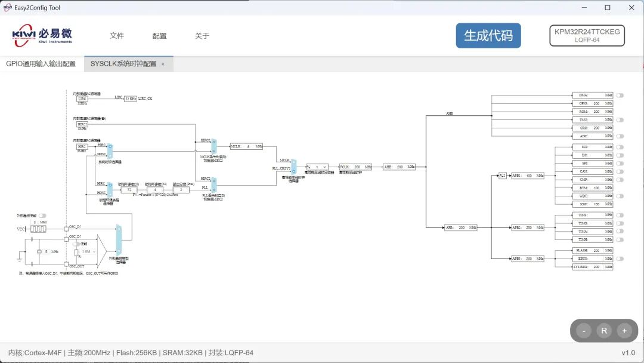Select HOSC input on PLL reference source mux
Screen dimensions: 644x363
(110, 194)
